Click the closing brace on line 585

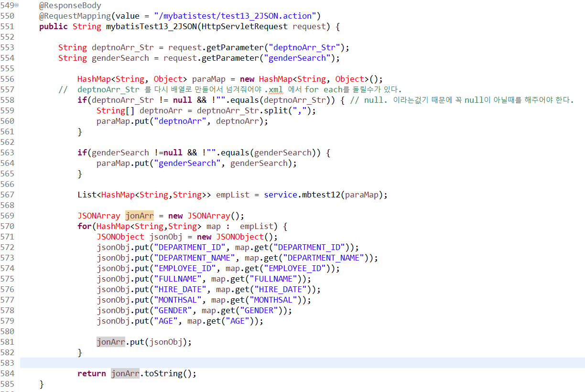pyautogui.click(x=42, y=384)
